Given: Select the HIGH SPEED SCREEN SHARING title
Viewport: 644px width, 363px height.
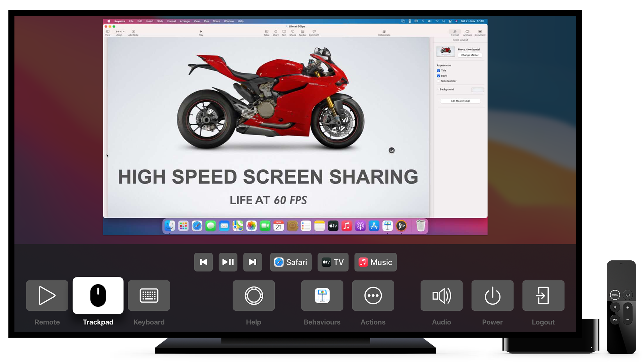Looking at the screenshot, I should pyautogui.click(x=268, y=177).
